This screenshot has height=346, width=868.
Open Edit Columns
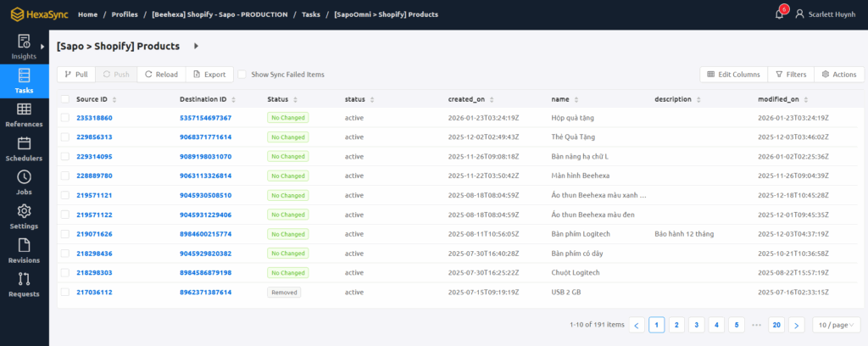(733, 74)
